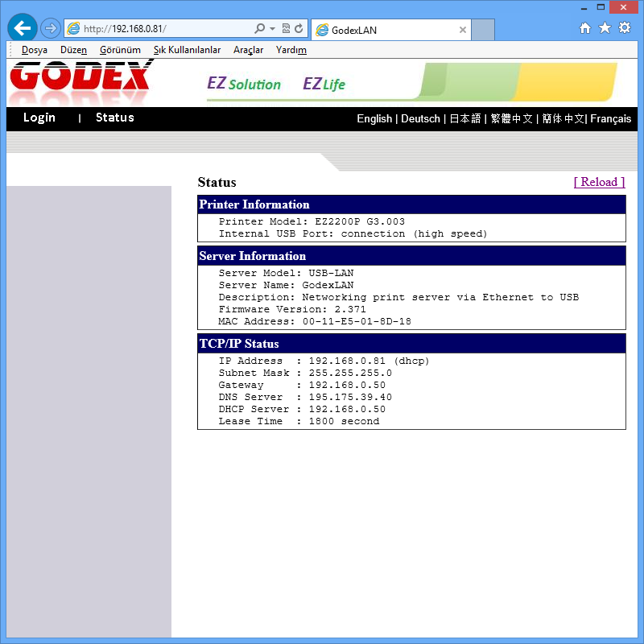Switch language to Deutsch
644x644 pixels.
(x=420, y=118)
